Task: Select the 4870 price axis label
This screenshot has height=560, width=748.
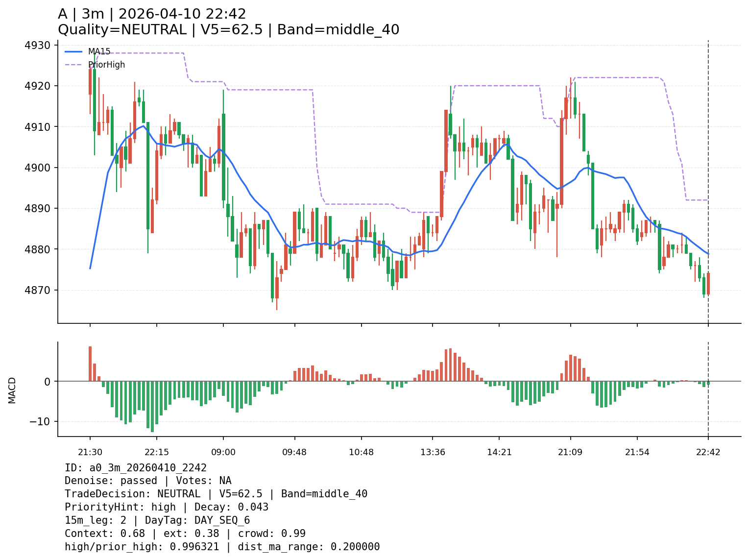Action: [x=37, y=290]
